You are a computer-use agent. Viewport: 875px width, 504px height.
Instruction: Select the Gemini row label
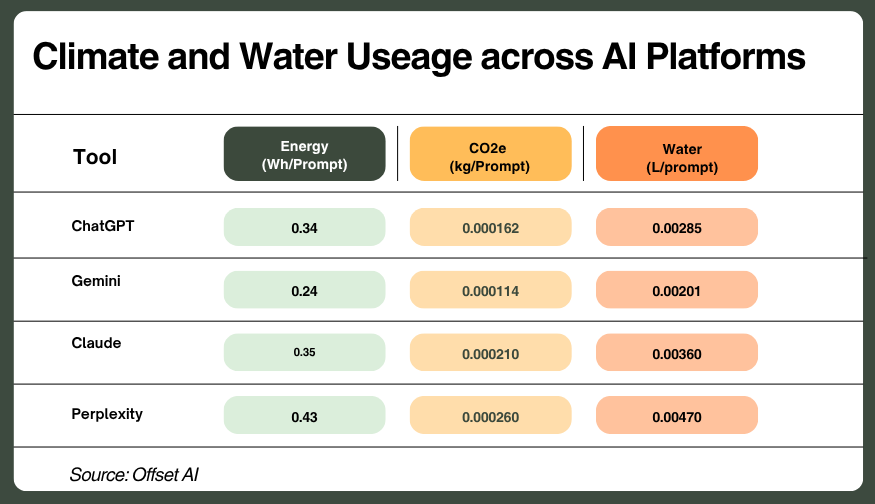tap(96, 281)
